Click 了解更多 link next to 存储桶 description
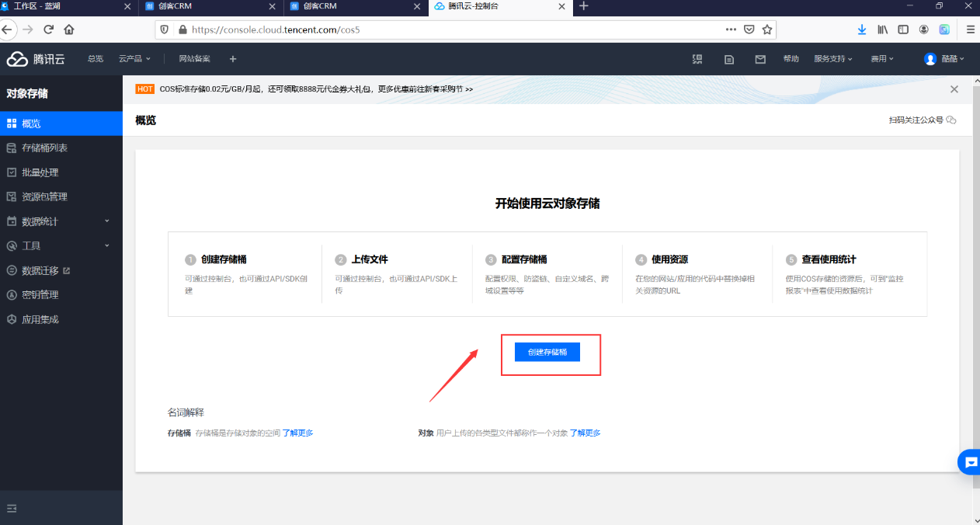 (x=297, y=433)
